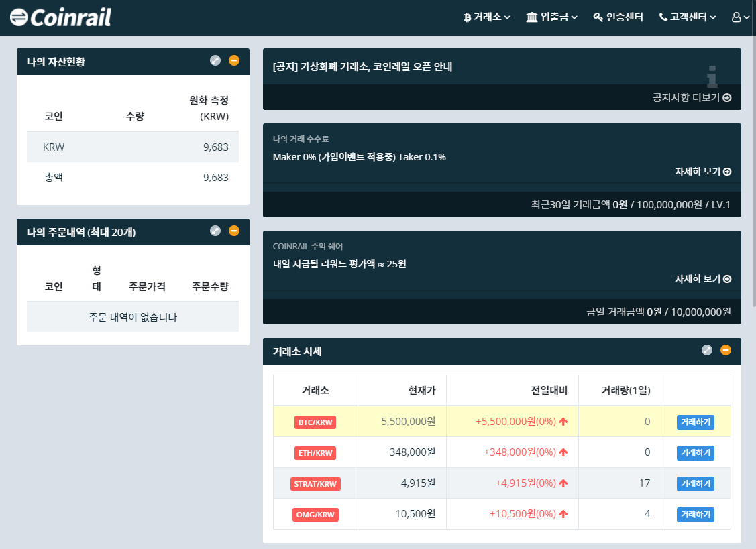Expand the 거래소 시세 panel to fullscreen

(x=707, y=350)
